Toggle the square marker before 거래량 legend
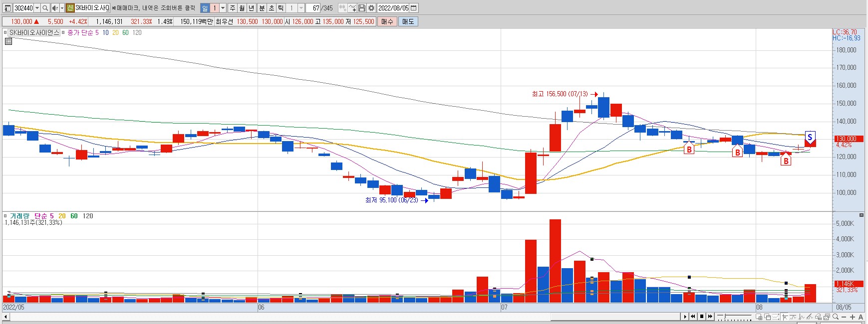The width and height of the screenshot is (868, 324). coord(5,216)
